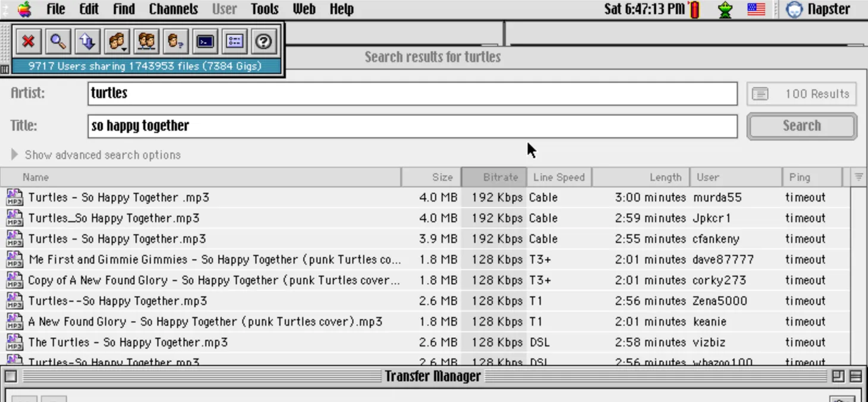Click the Transfer Manager collapse box icon
Viewport: 868px width, 402px height.
pos(856,376)
